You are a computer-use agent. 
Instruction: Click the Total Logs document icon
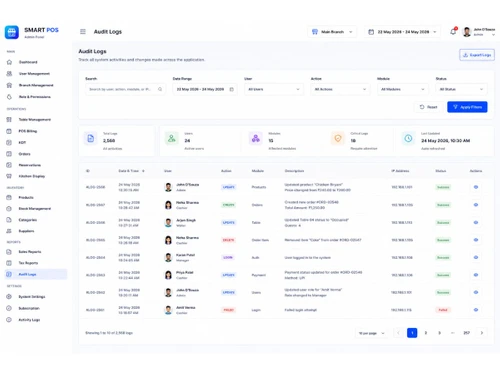click(90, 138)
